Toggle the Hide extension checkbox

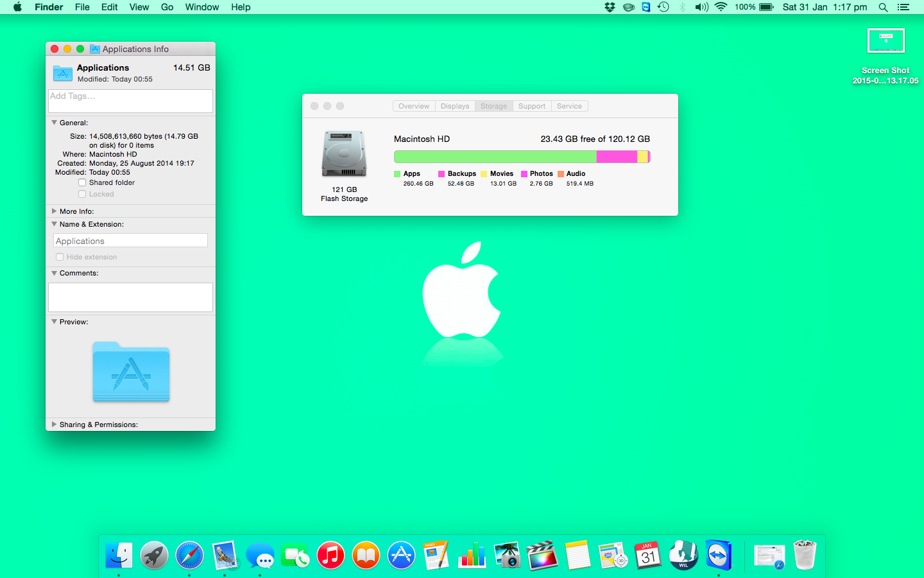tap(60, 257)
